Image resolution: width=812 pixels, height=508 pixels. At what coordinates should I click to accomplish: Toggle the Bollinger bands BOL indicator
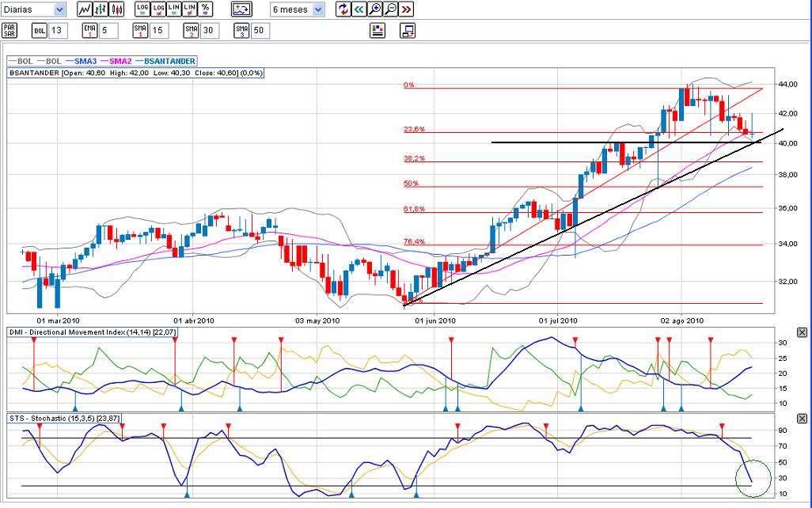(40, 31)
